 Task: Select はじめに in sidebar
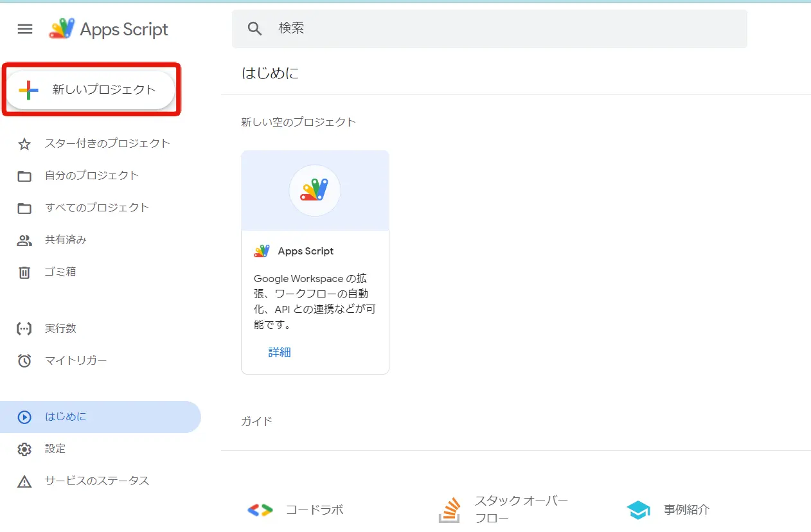click(100, 417)
